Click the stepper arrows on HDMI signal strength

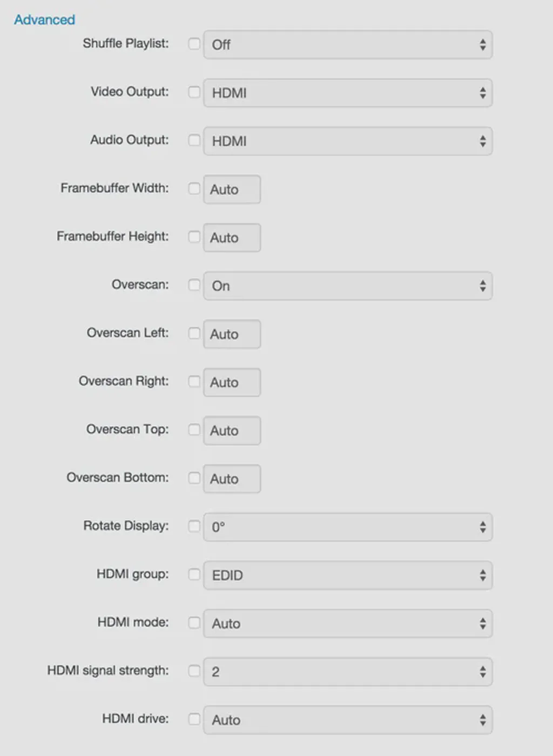pos(483,671)
